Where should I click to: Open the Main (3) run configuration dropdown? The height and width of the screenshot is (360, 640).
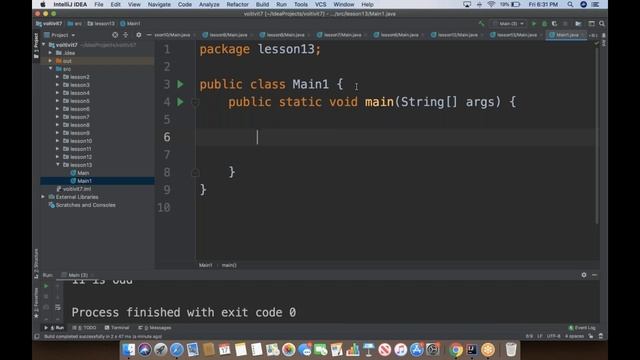[509, 24]
